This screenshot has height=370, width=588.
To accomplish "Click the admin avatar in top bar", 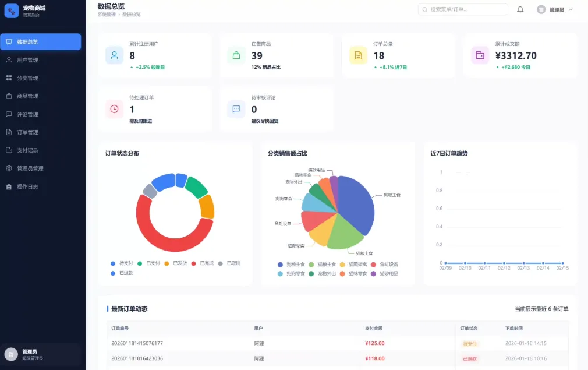I will (x=541, y=9).
